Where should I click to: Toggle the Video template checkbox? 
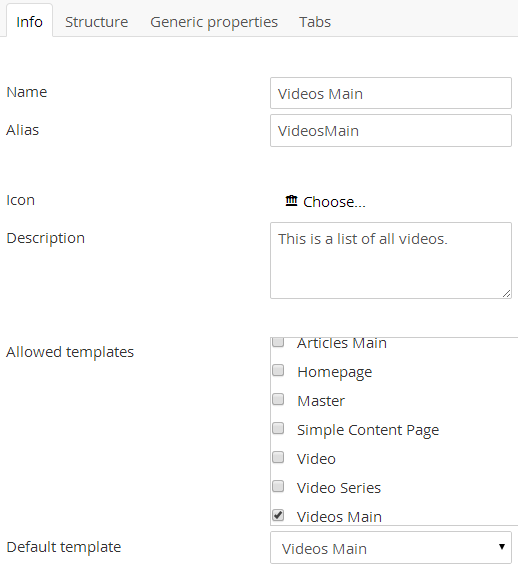click(278, 457)
